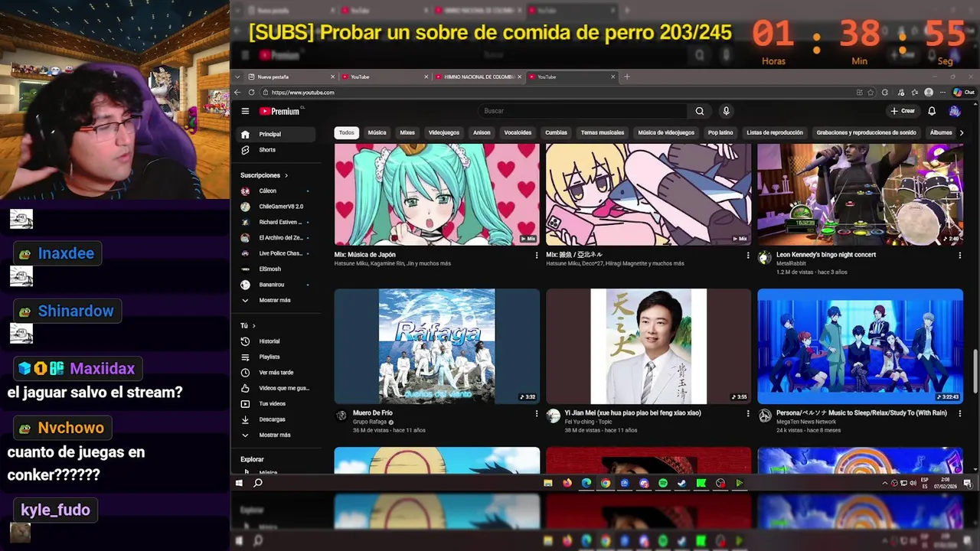Click the search magnifier button
This screenshot has height=551, width=980.
(x=700, y=111)
